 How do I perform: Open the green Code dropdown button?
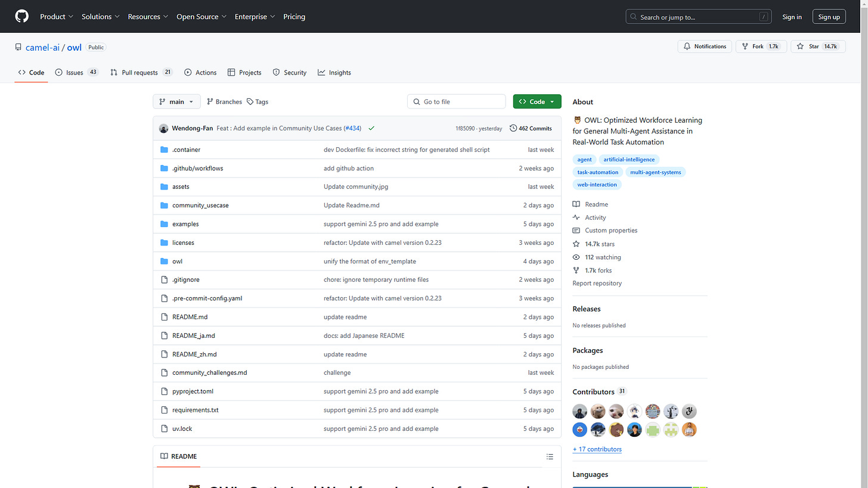pyautogui.click(x=537, y=102)
